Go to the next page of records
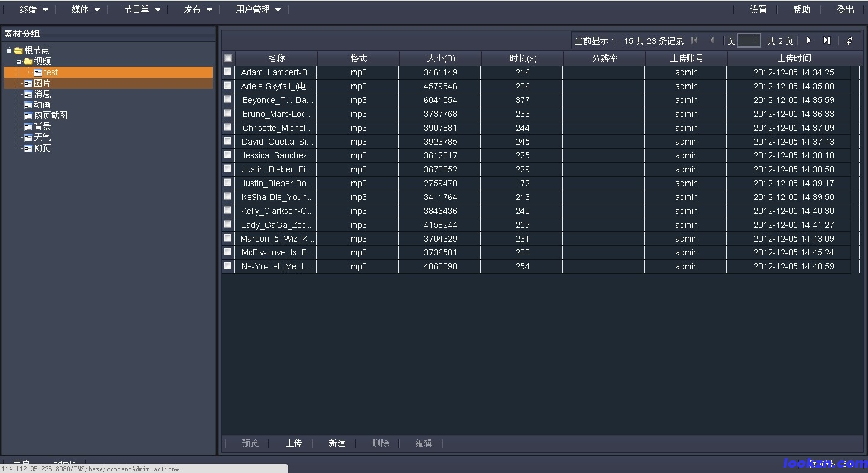 click(809, 40)
